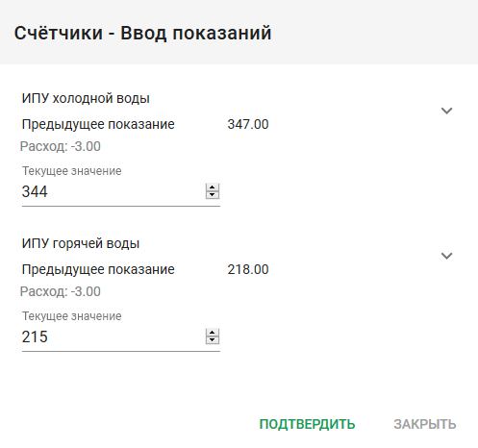This screenshot has width=478, height=448.
Task: Click the Счётчики - Ввод показаний title
Action: 142,33
